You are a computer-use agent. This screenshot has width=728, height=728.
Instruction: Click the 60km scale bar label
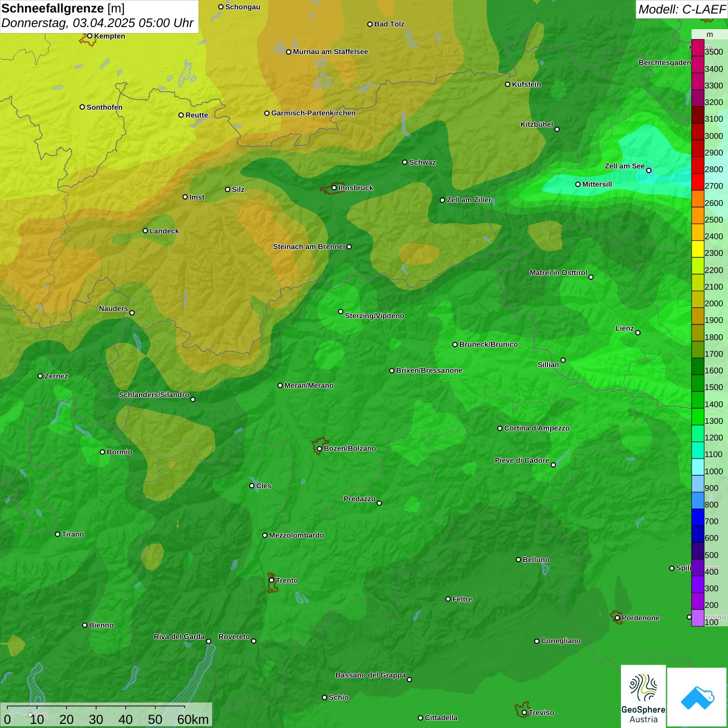click(193, 719)
